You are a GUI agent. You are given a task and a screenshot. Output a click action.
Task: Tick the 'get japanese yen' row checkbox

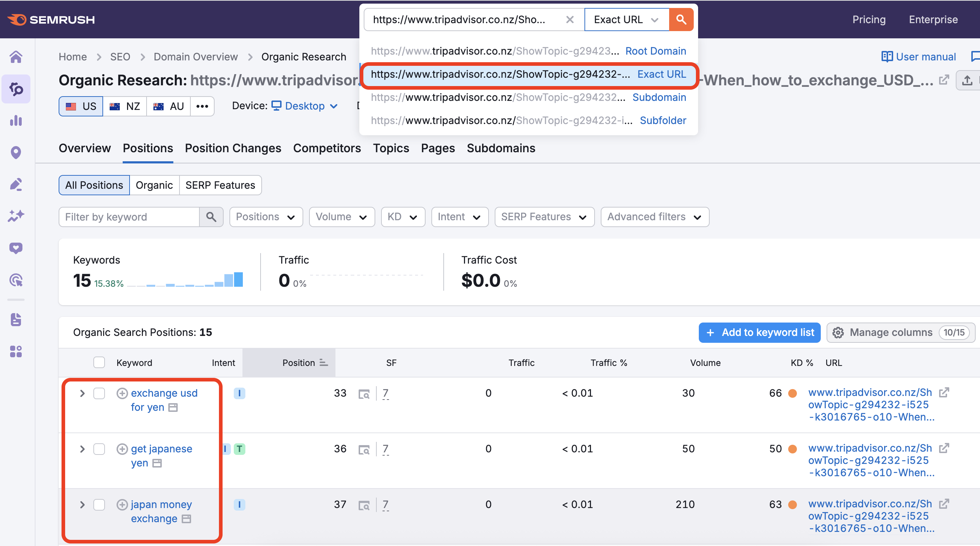(x=99, y=449)
